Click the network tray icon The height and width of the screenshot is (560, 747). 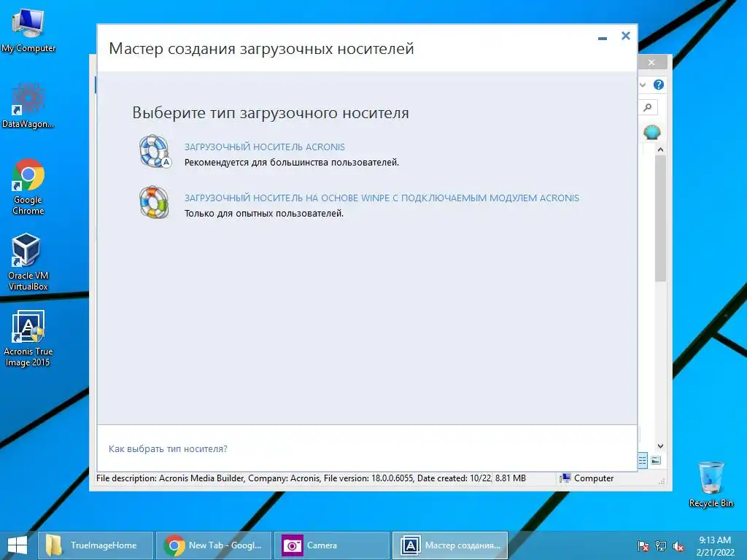[661, 546]
